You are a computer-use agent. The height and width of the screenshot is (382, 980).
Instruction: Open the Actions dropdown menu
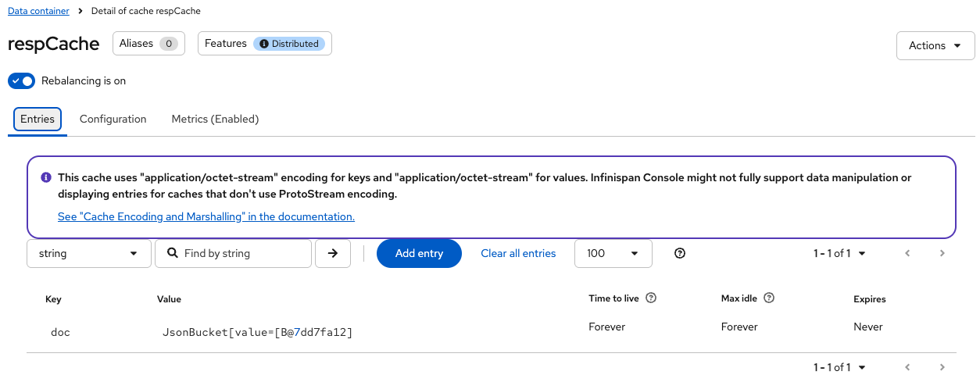pos(935,45)
